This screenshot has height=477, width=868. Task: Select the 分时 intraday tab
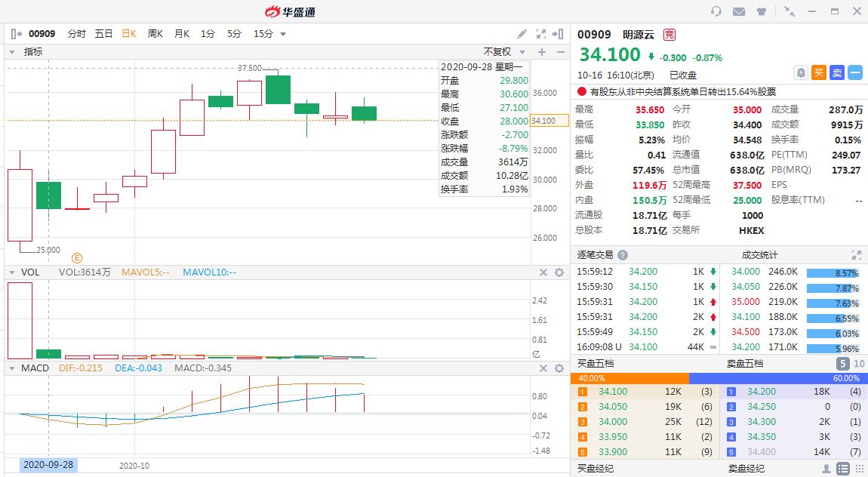[77, 34]
